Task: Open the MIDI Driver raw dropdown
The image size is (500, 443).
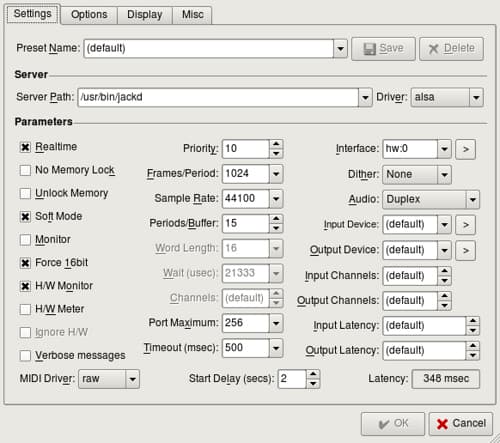Action: 109,379
